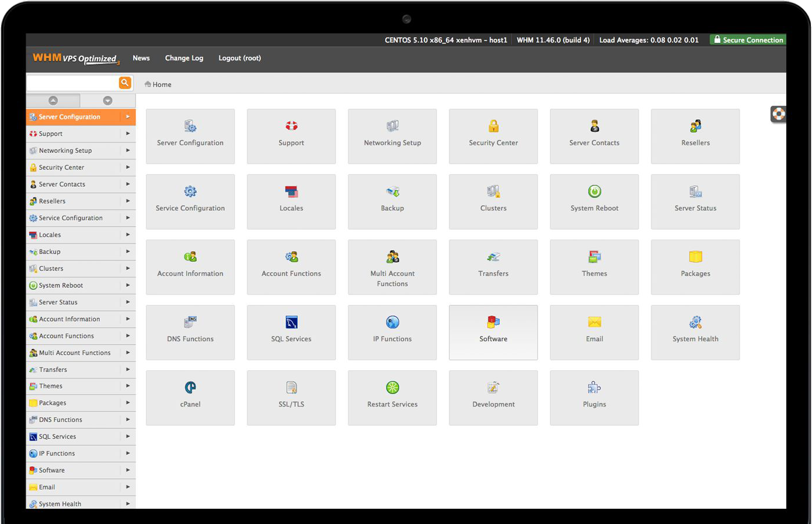Expand Resellers arrow in sidebar

128,201
